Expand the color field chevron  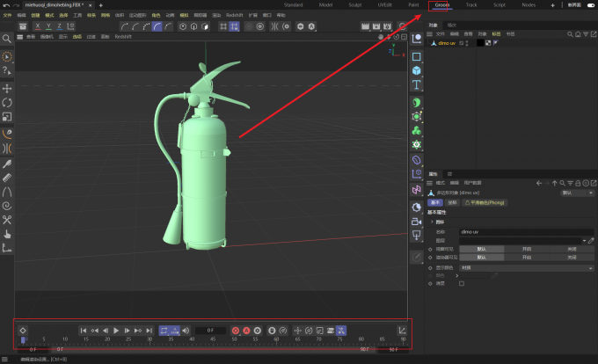click(457, 275)
